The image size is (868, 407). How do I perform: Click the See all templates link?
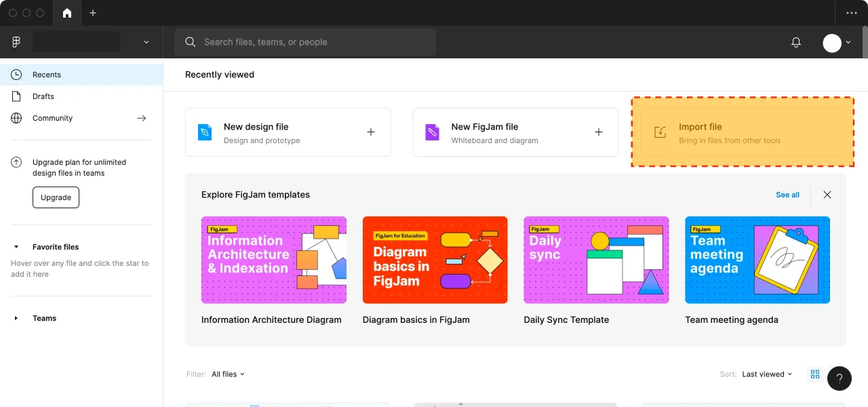point(787,195)
